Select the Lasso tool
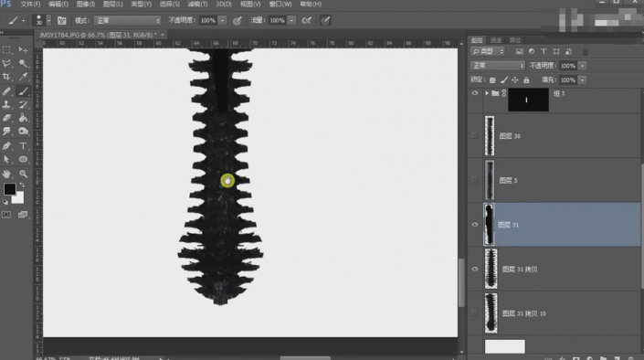The image size is (644, 360). [6, 63]
